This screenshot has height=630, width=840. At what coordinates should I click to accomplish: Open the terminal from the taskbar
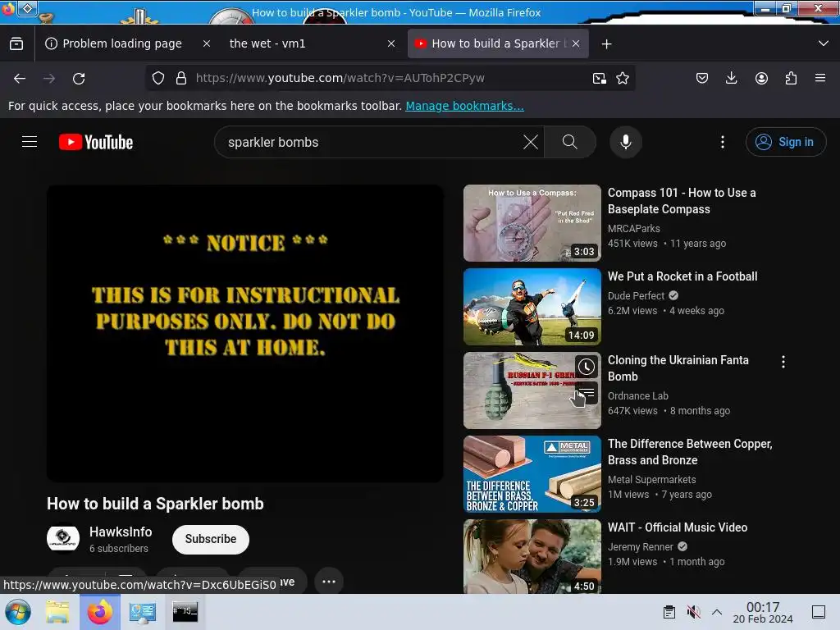185,612
